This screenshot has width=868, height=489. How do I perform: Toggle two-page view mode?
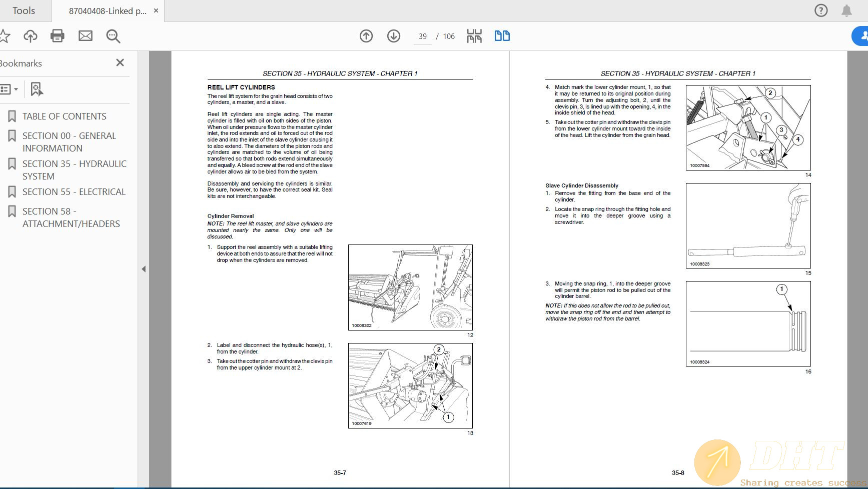(x=502, y=36)
